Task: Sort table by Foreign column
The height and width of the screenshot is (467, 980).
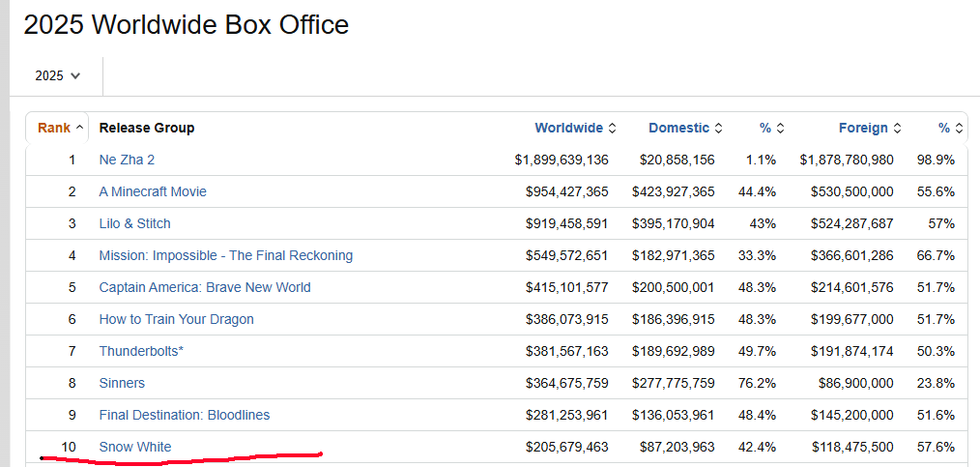Action: click(x=870, y=128)
